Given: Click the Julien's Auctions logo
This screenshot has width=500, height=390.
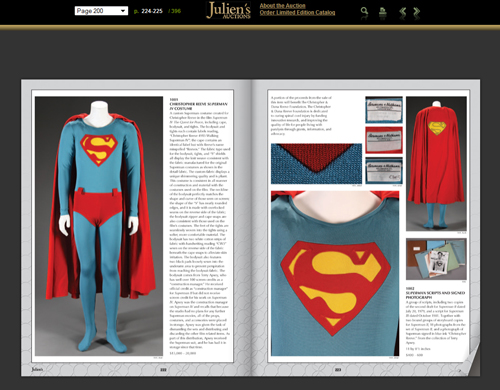Looking at the screenshot, I should tap(228, 10).
